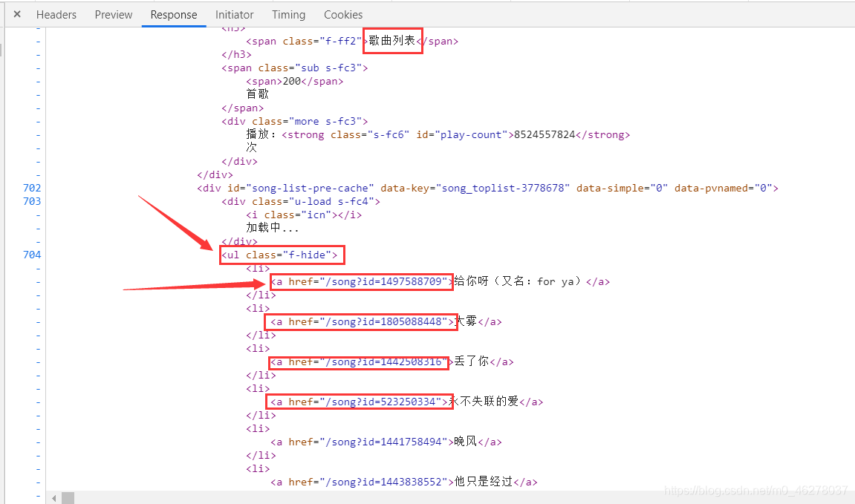Click line number 703
The width and height of the screenshot is (855, 504).
point(32,201)
